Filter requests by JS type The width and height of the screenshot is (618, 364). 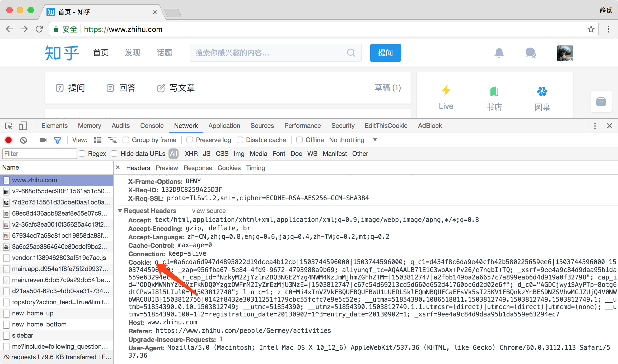tap(207, 154)
